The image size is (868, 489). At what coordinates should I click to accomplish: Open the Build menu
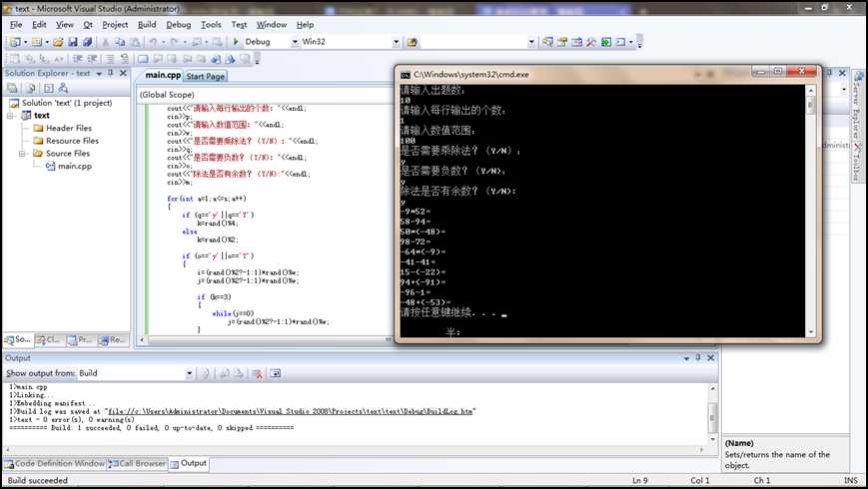[x=147, y=25]
